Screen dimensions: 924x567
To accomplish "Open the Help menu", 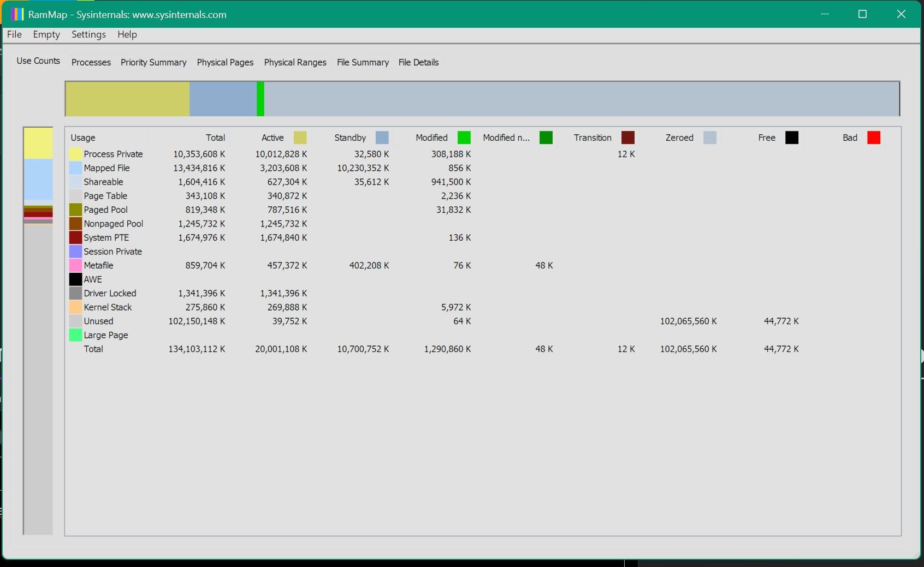I will coord(127,34).
